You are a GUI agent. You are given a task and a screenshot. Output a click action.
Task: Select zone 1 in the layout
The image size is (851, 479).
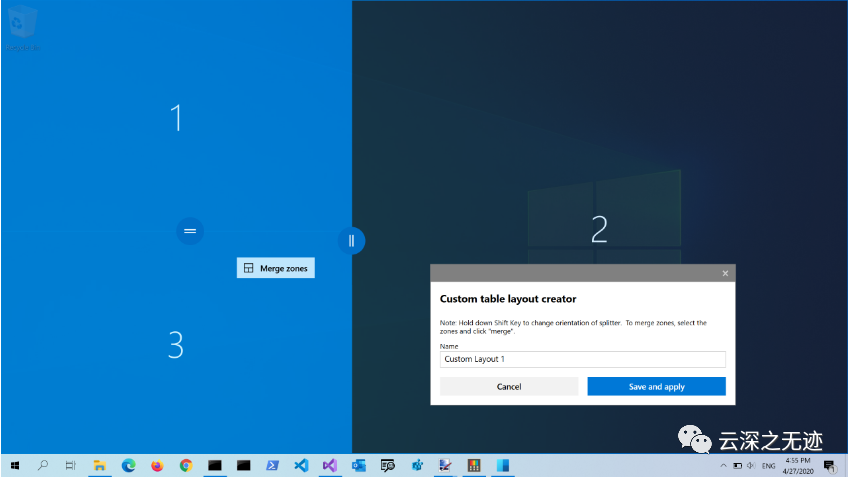176,118
